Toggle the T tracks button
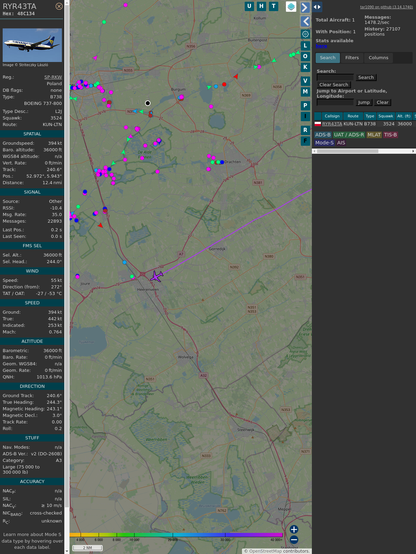 pyautogui.click(x=273, y=6)
